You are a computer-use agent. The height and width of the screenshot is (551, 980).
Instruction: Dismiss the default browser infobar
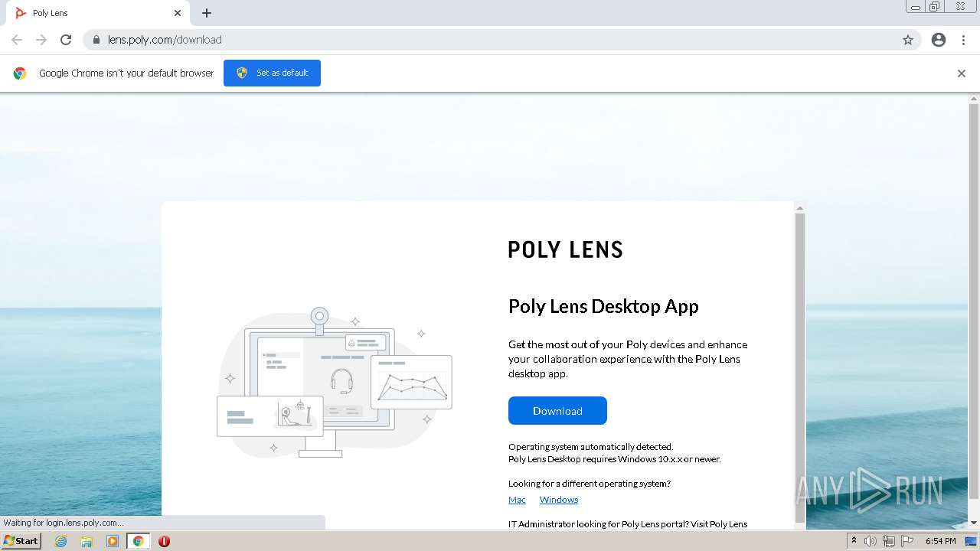coord(962,73)
